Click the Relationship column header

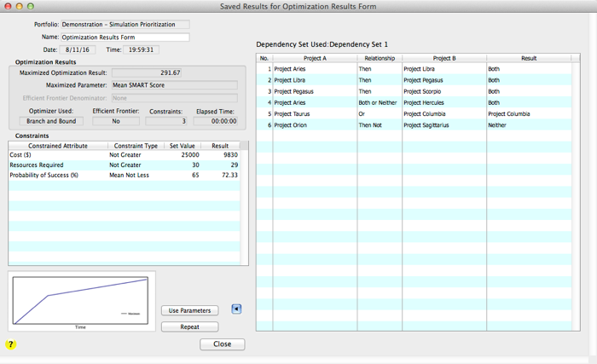click(x=378, y=58)
